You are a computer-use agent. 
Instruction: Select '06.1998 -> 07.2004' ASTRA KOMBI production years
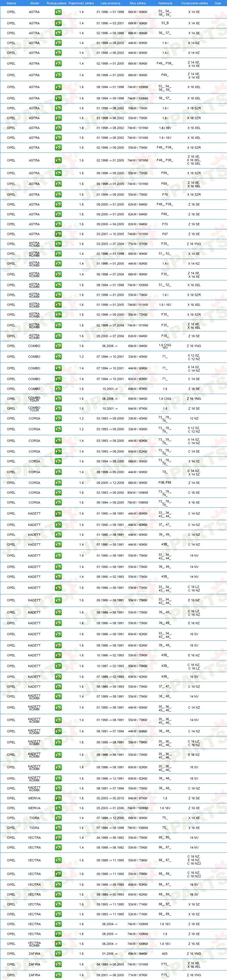(x=110, y=274)
